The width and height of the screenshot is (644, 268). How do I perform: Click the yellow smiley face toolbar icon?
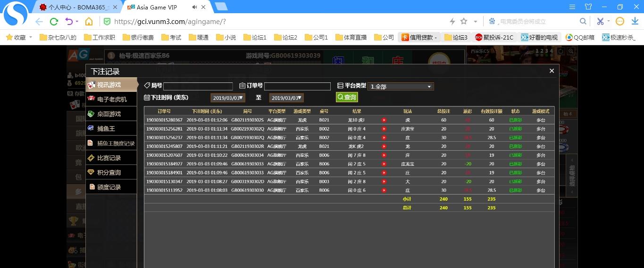[x=620, y=22]
